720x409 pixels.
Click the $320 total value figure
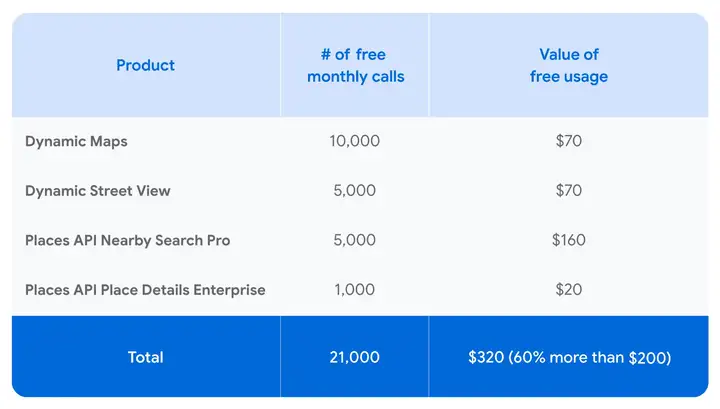[x=488, y=357]
